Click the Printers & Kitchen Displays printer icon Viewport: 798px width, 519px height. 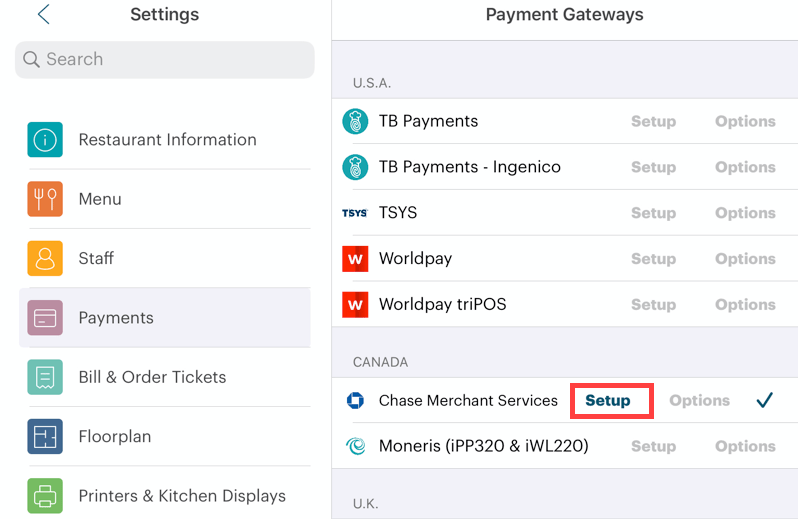point(45,496)
